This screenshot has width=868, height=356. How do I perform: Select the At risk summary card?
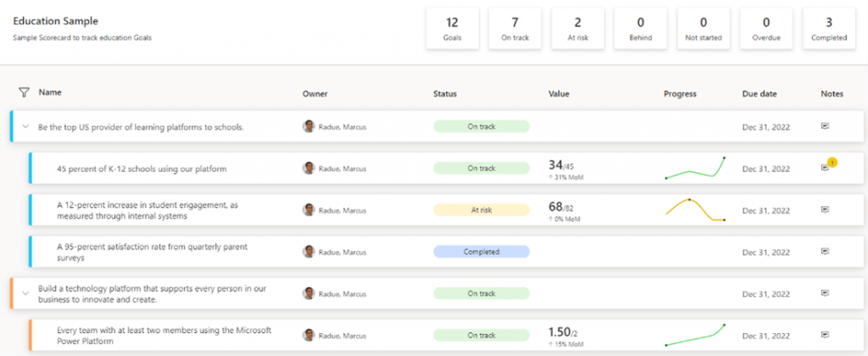(x=578, y=29)
